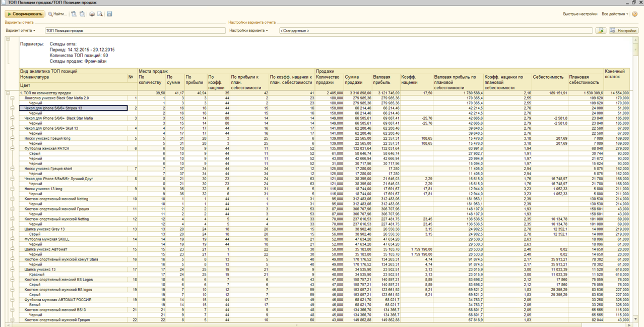This screenshot has width=644, height=327.
Task: Click the print icon in toolbar
Action: pyautogui.click(x=92, y=14)
